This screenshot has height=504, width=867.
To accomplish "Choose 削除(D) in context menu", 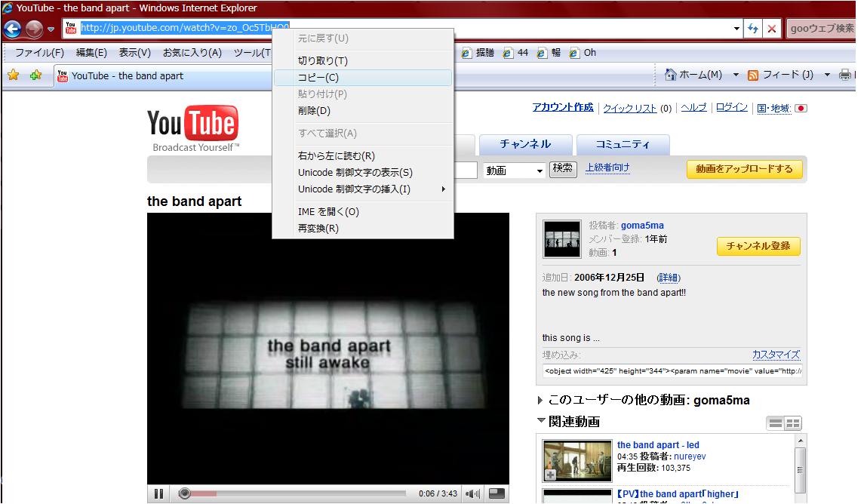I will 363,110.
